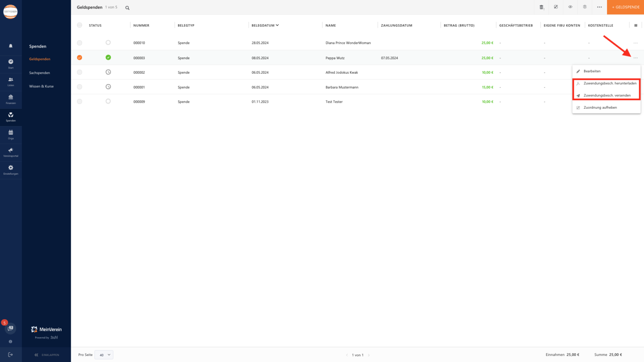Sort by Belegdatum column arrow
This screenshot has width=644, height=362.
(x=277, y=25)
